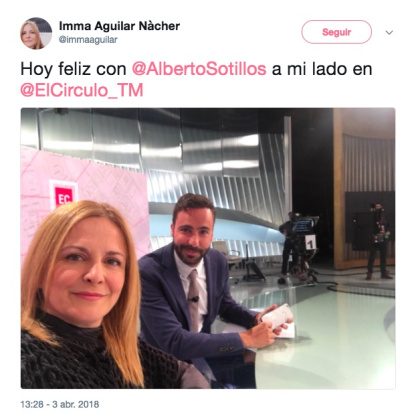Click the date 3 abr. 2018
The width and height of the screenshot is (414, 419).
[x=76, y=405]
